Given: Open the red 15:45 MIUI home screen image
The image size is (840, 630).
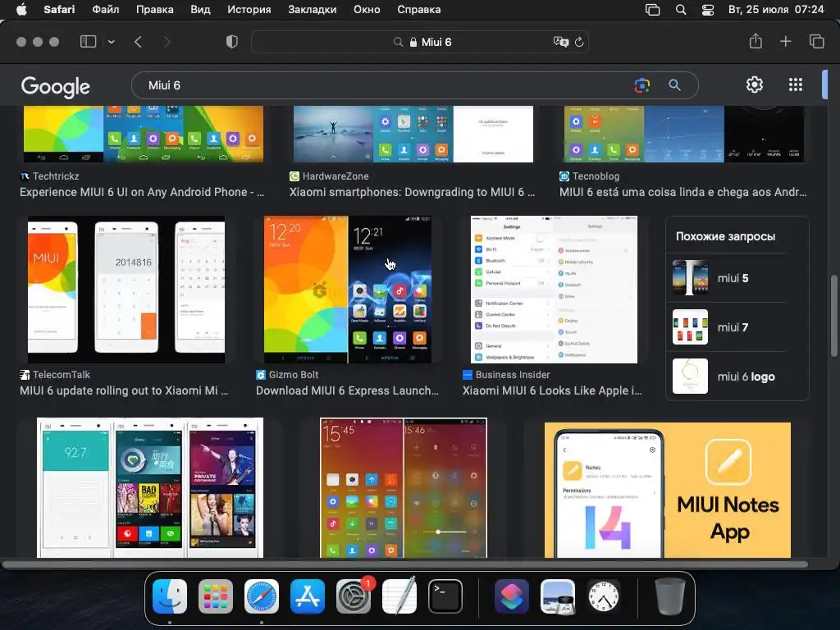Looking at the screenshot, I should [x=404, y=488].
